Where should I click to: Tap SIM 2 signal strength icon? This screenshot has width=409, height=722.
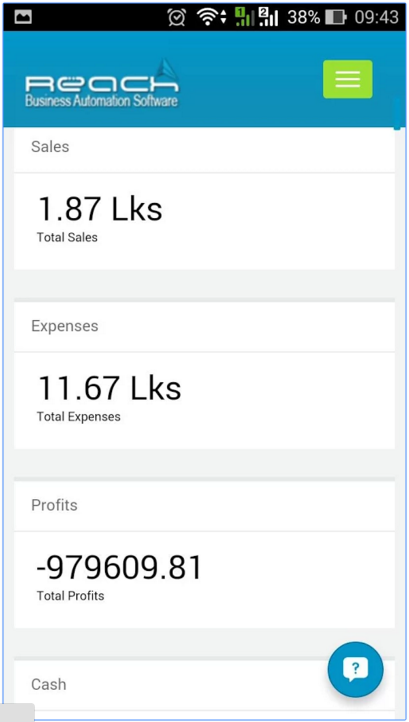coord(269,17)
